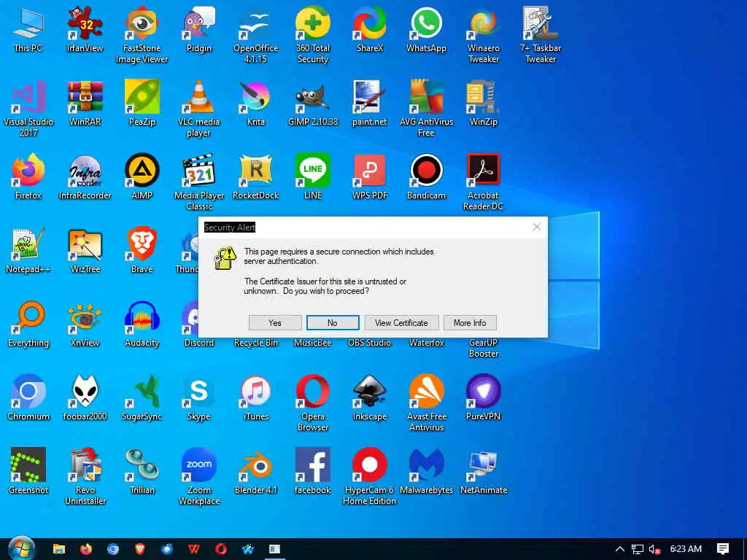Click No in the Security Alert dialog
Image resolution: width=747 pixels, height=560 pixels.
[x=333, y=323]
